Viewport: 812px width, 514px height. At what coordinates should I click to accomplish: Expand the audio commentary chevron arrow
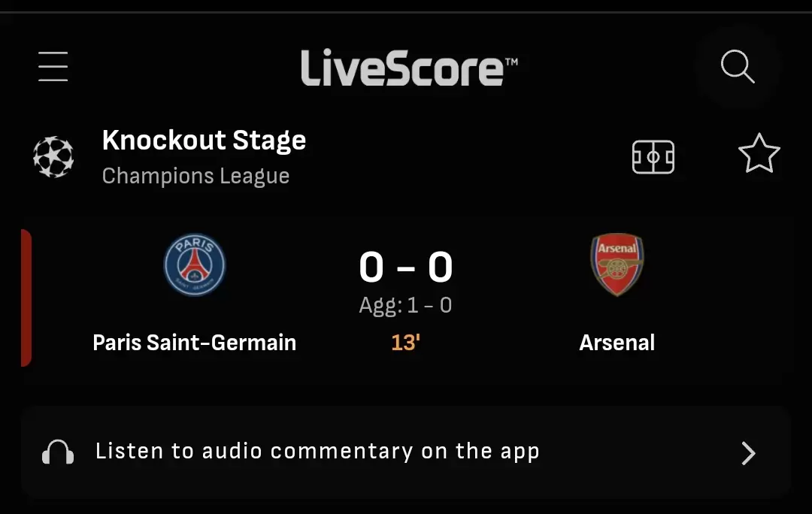(748, 453)
